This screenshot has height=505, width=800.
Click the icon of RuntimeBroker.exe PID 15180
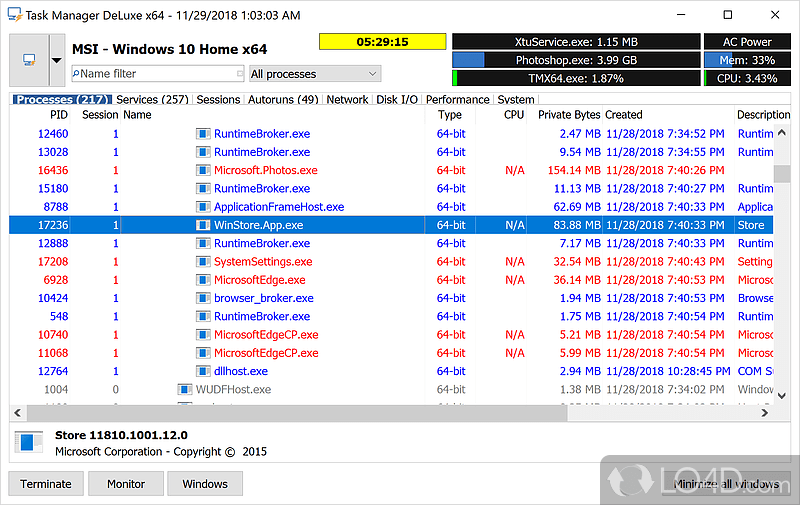pyautogui.click(x=203, y=189)
